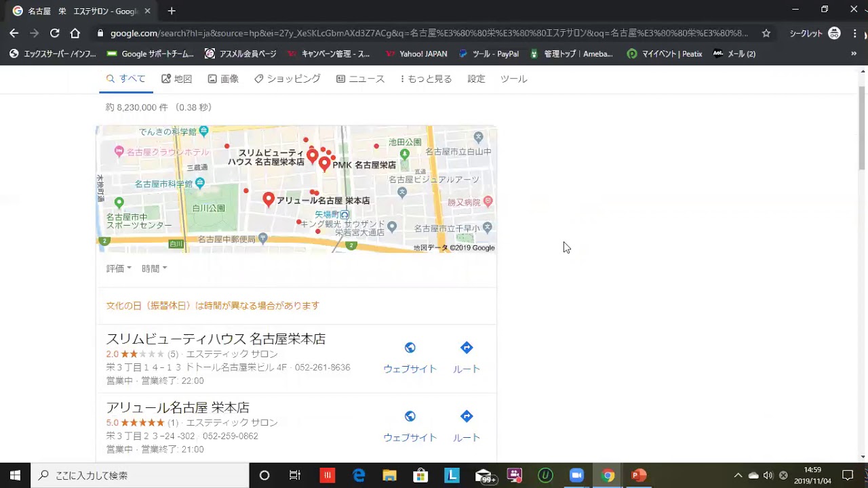Switch to the ショッピング search tab
868x488 pixels.
pyautogui.click(x=287, y=79)
